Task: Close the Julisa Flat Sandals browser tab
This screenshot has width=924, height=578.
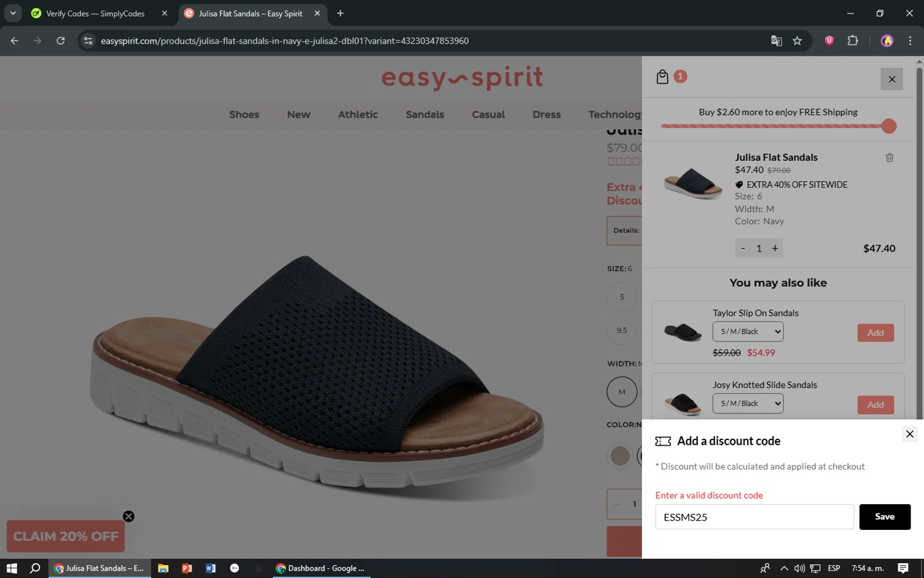Action: click(317, 14)
